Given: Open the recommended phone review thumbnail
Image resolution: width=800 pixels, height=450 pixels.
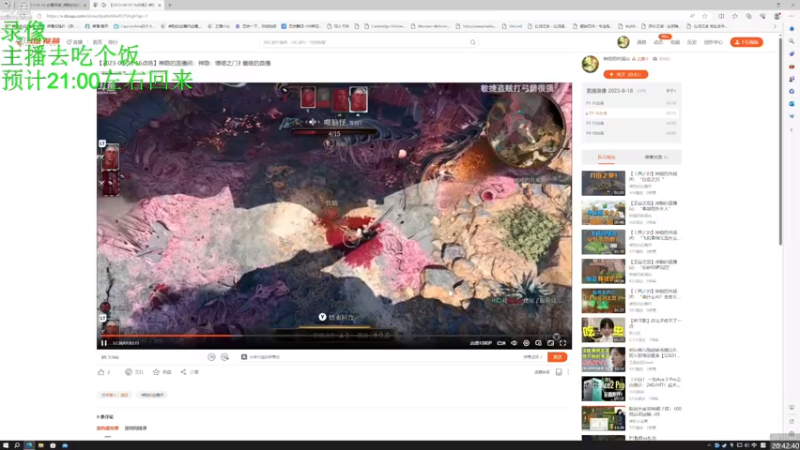Looking at the screenshot, I should click(603, 389).
